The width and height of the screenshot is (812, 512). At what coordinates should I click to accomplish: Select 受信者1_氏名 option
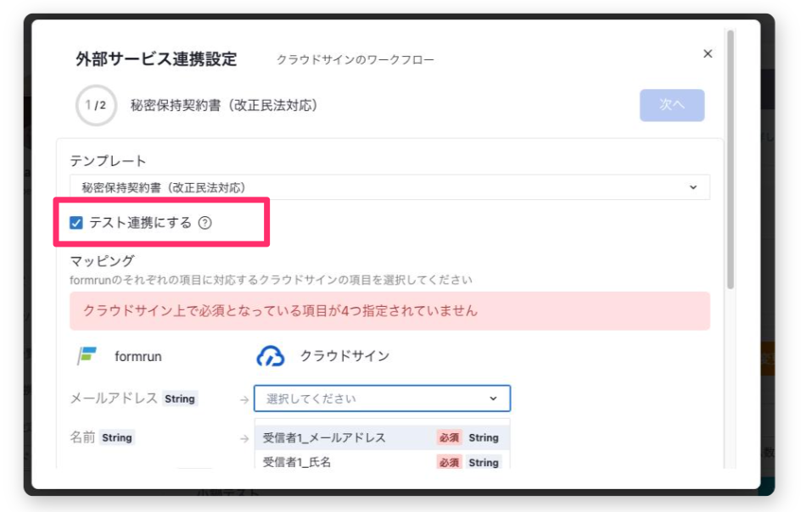[382, 462]
